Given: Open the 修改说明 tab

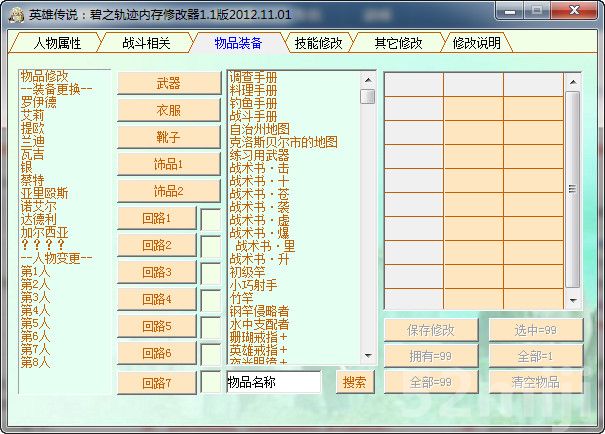Looking at the screenshot, I should tap(477, 43).
